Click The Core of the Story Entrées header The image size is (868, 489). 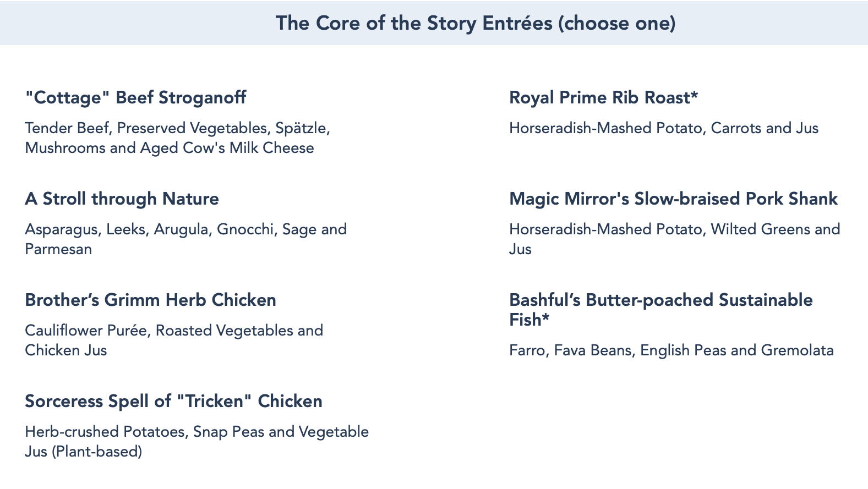pos(414,23)
